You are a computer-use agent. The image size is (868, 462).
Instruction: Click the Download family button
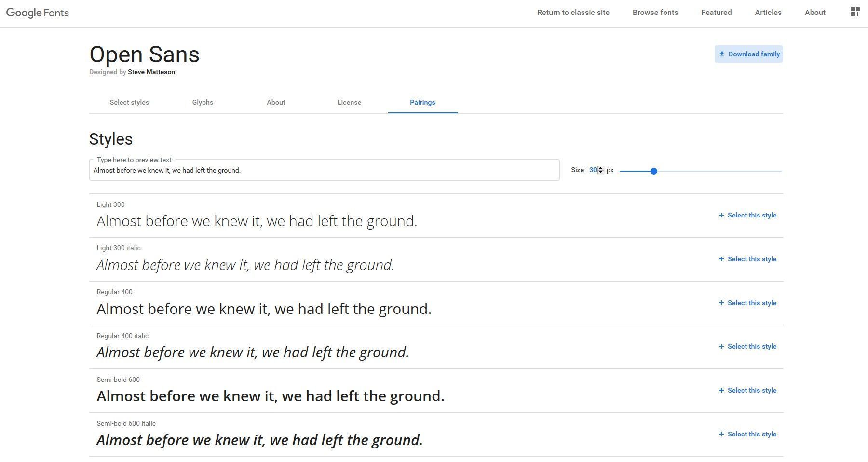pos(748,54)
